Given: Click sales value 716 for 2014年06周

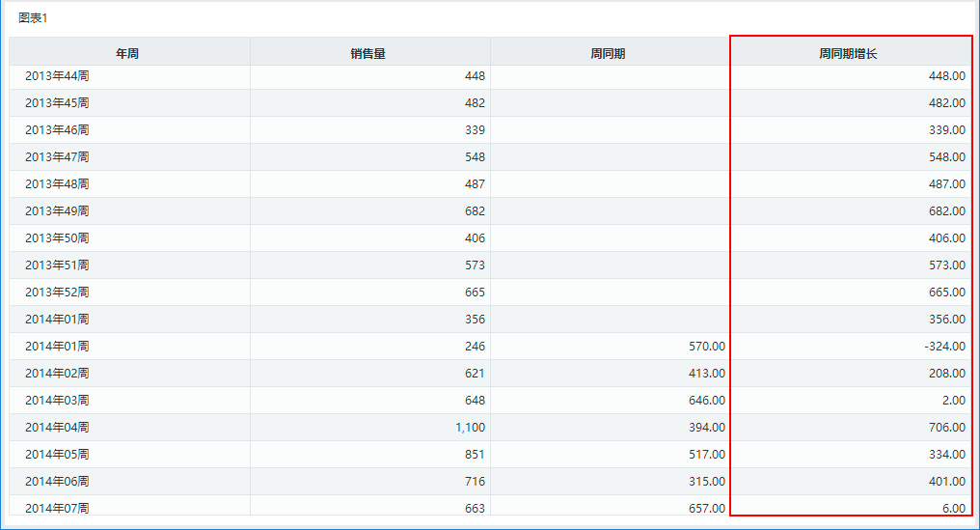Looking at the screenshot, I should click(x=475, y=481).
